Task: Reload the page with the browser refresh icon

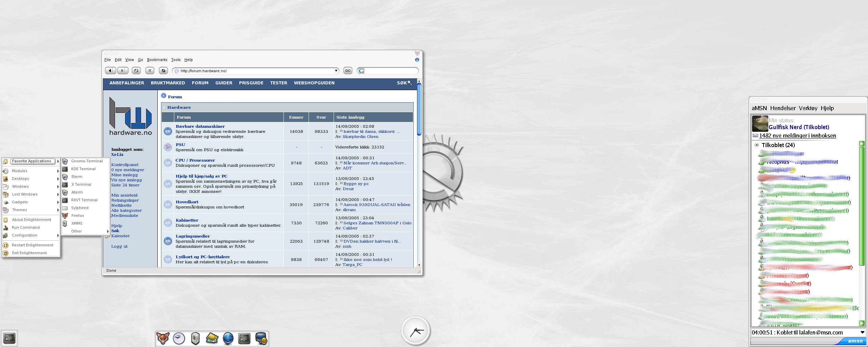Action: (x=136, y=70)
